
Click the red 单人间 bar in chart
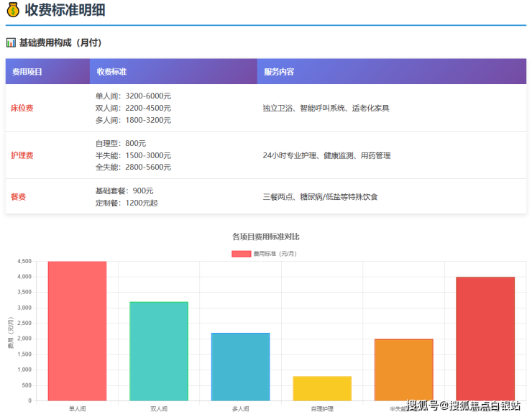pos(77,331)
